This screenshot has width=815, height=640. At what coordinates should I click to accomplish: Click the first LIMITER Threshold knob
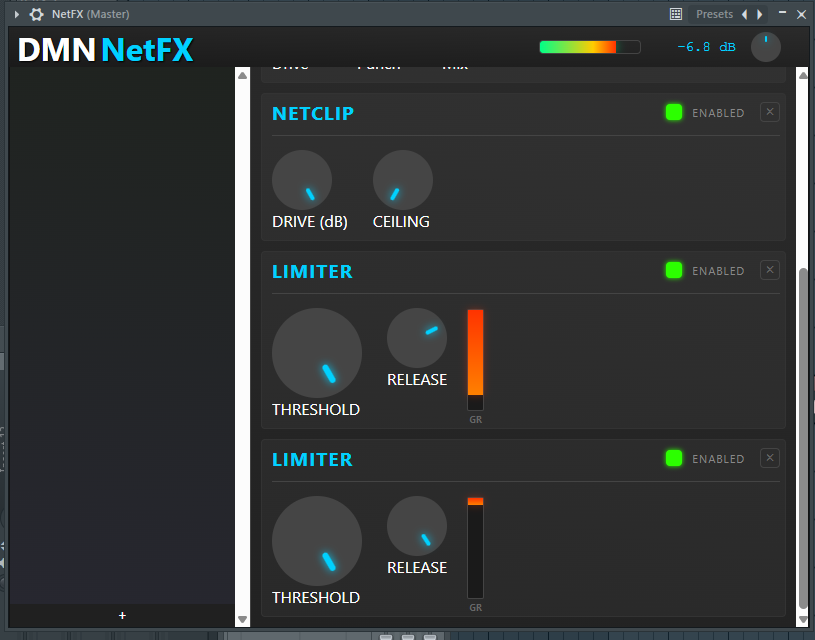click(x=317, y=353)
